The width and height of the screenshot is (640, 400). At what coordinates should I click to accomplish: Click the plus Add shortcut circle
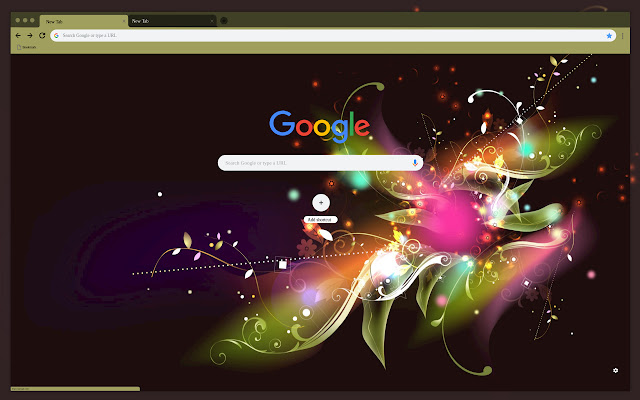(321, 203)
